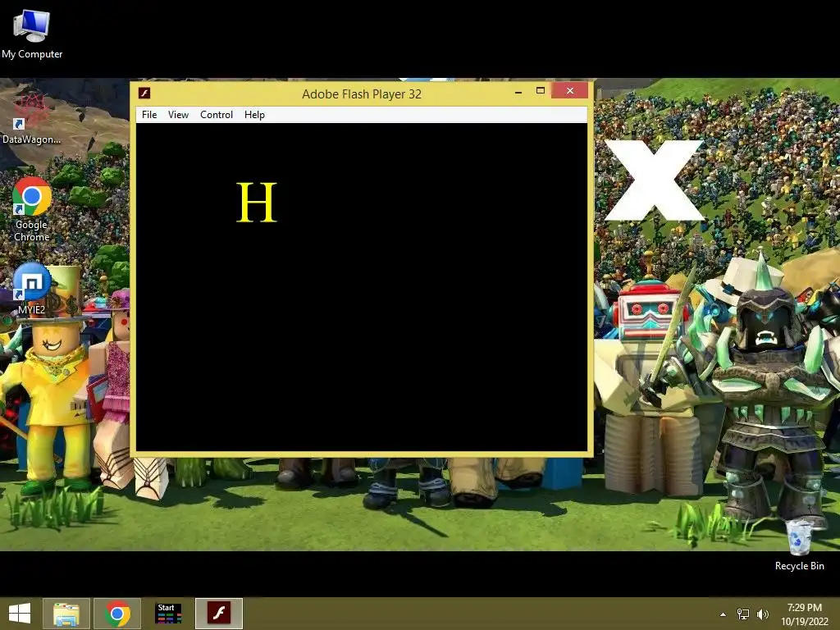Image resolution: width=840 pixels, height=630 pixels.
Task: Select the Recycle Bin desktop icon
Action: 799,544
